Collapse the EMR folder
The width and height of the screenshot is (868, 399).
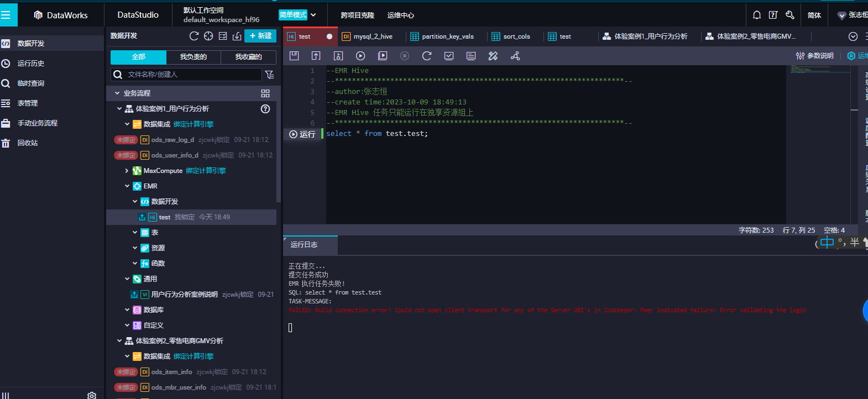point(127,186)
